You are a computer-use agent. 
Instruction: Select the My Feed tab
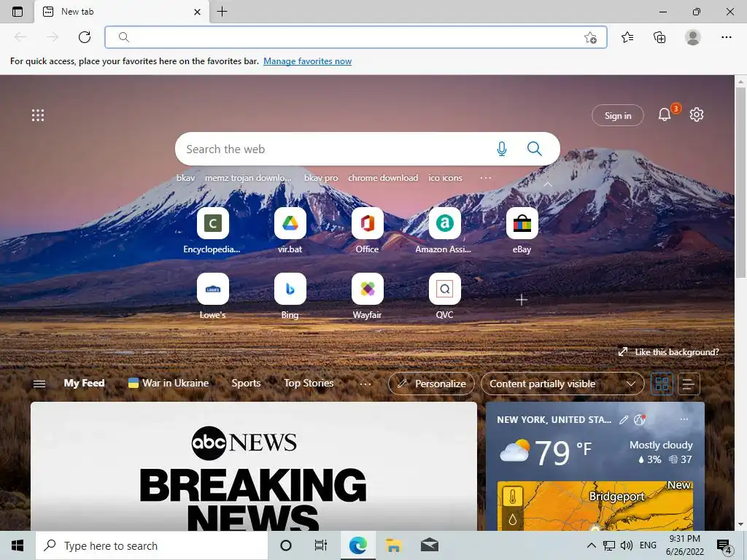click(84, 384)
